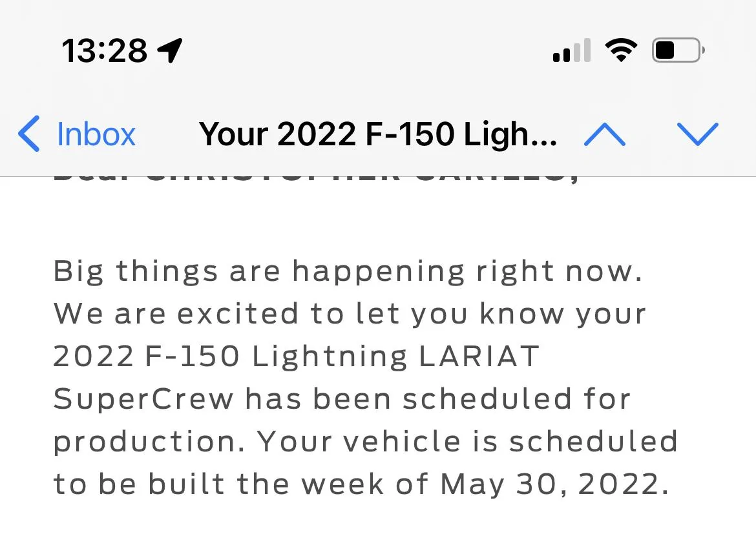Tap the word 'production.' in the email body
Screen dimensions: 756x536
[x=149, y=442]
